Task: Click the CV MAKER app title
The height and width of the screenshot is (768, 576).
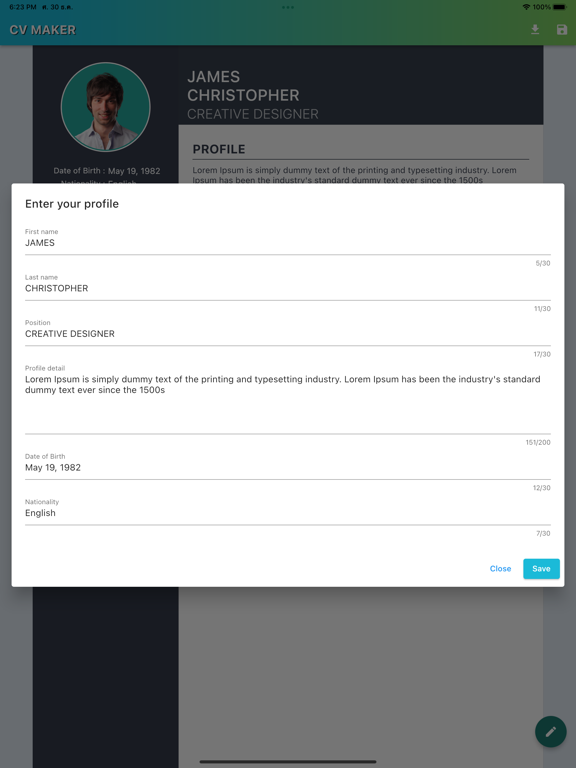Action: point(43,30)
